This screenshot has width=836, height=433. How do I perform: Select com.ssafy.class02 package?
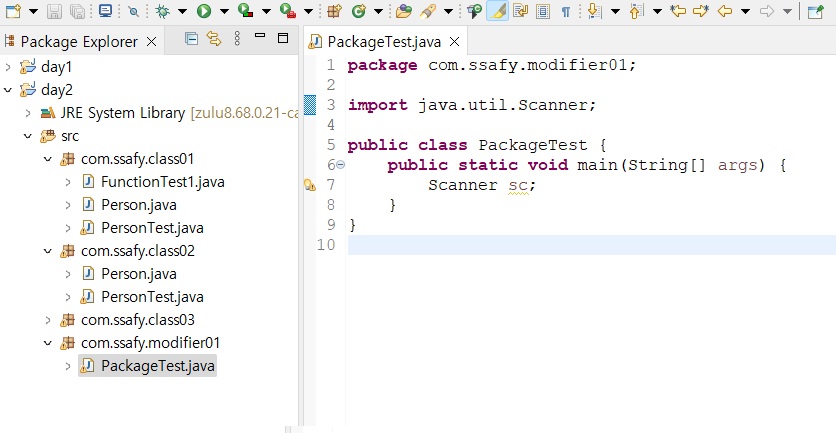coord(138,251)
